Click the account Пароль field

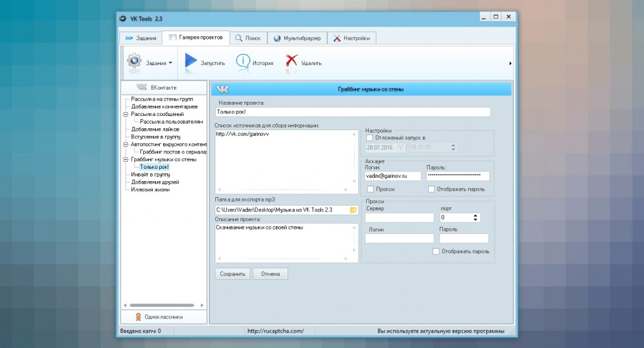(x=458, y=176)
